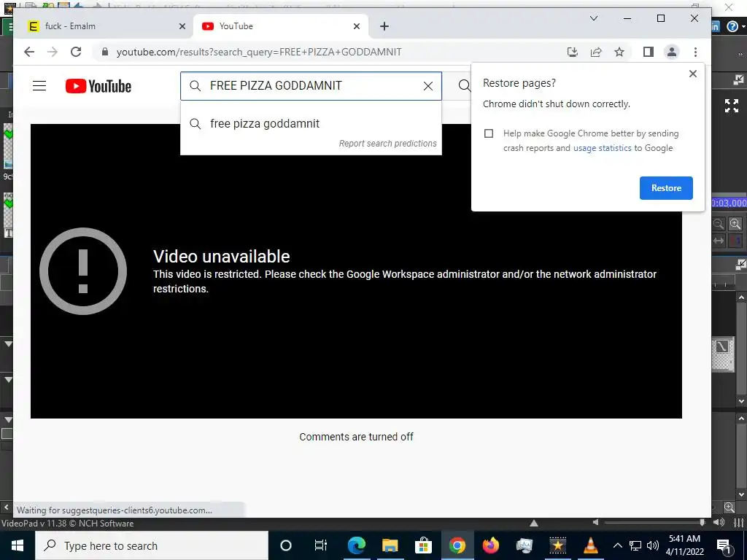Image resolution: width=747 pixels, height=560 pixels.
Task: Adjust the VideoPad volume slider
Action: pos(652,522)
